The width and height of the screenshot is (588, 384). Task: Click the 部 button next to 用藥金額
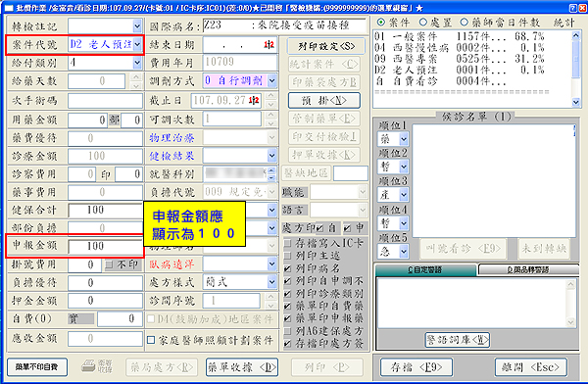coord(114,120)
